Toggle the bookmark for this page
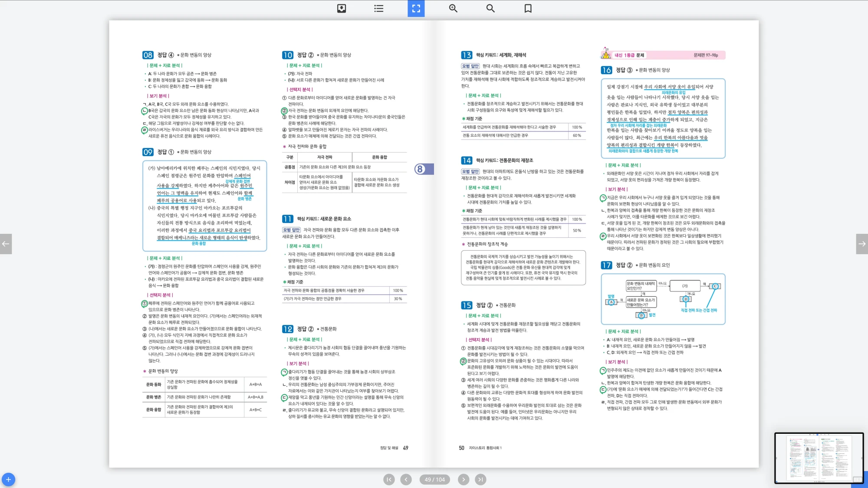This screenshot has height=488, width=868. (528, 8)
